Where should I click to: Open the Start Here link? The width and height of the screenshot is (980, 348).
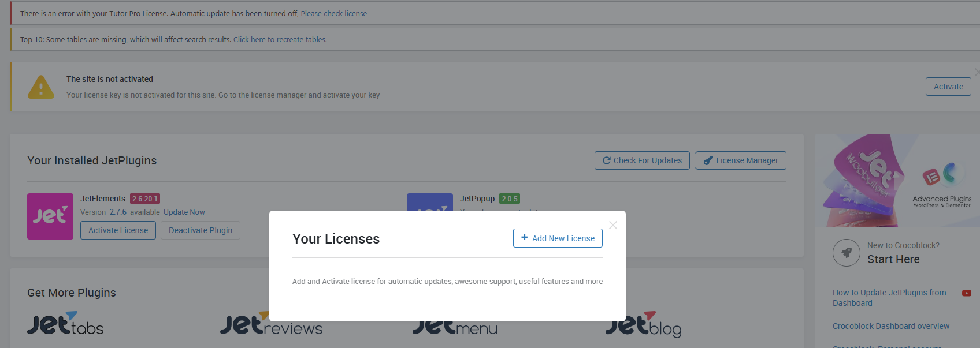893,260
